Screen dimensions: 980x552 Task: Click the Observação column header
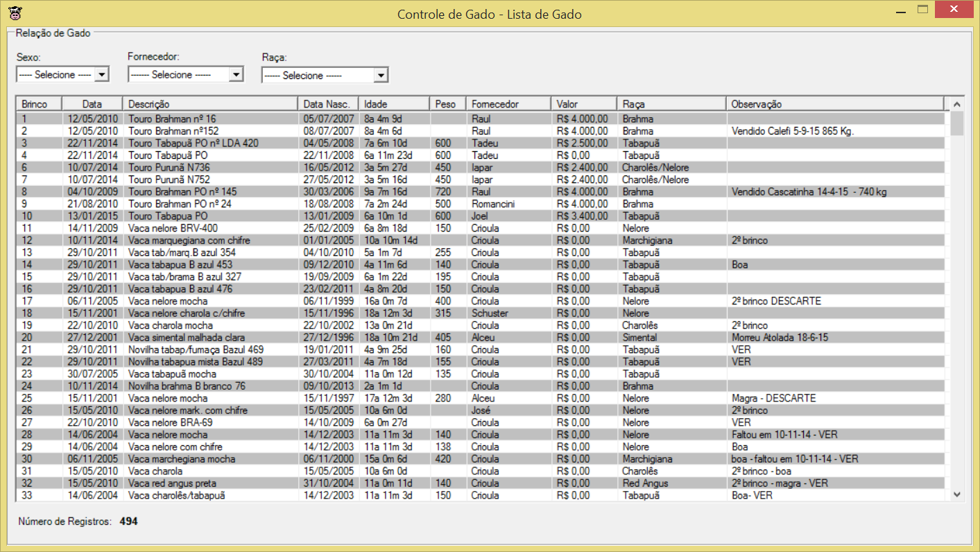coord(835,104)
